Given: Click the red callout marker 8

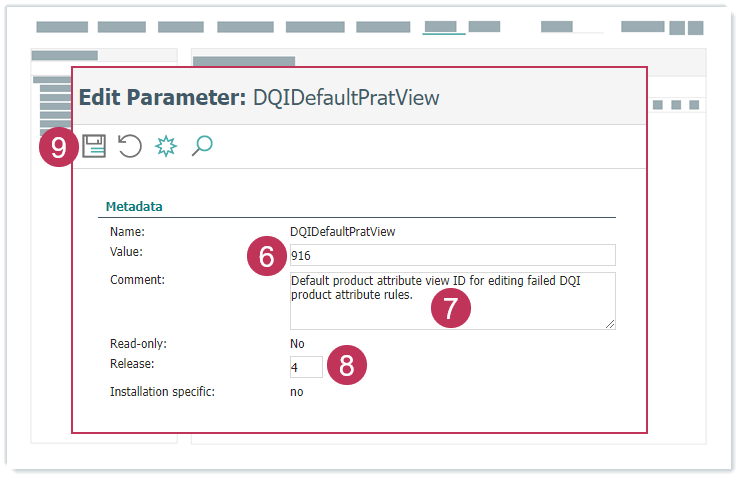Looking at the screenshot, I should click(347, 365).
